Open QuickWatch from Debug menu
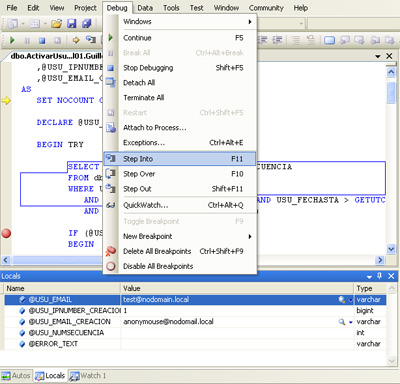This screenshot has width=400, height=384. point(180,205)
